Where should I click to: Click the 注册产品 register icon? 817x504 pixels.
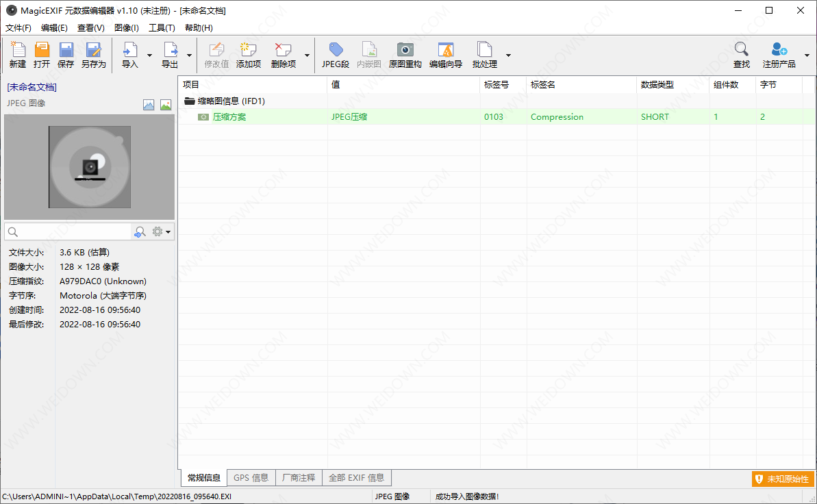779,49
